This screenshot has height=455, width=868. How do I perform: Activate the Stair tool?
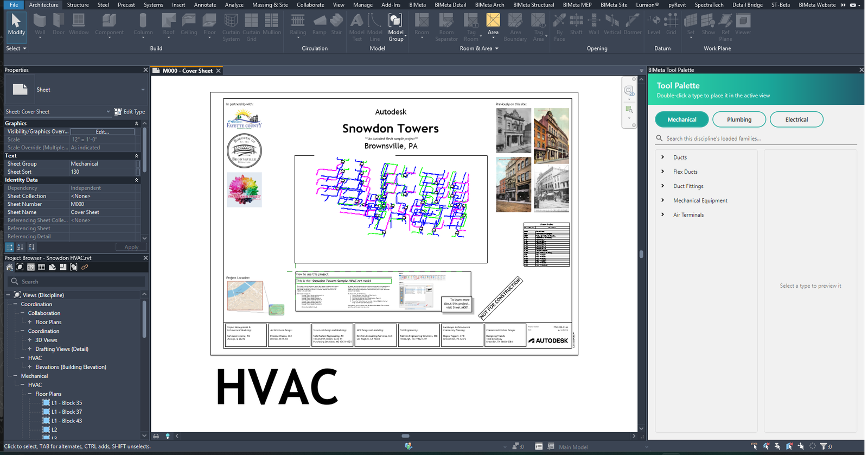pyautogui.click(x=336, y=25)
